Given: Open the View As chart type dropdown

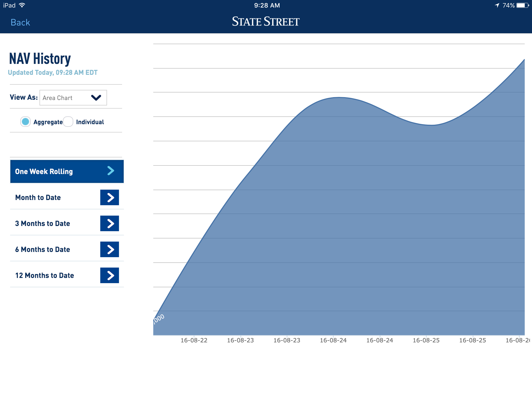Looking at the screenshot, I should coord(73,98).
